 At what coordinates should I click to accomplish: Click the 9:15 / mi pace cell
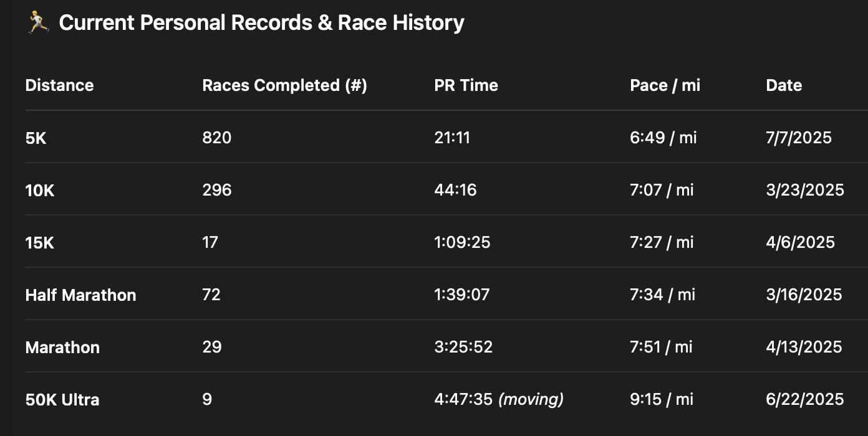point(662,399)
